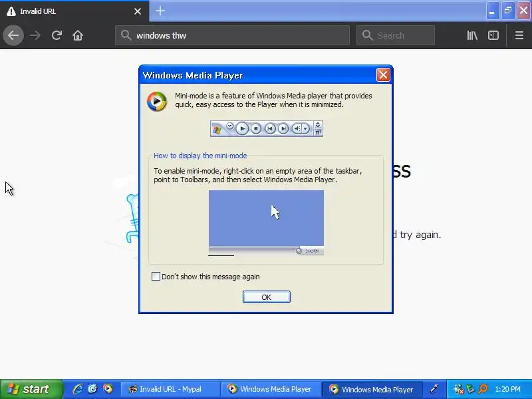Click the browser forward arrow
Screen dimensions: 532x399
pos(35,35)
